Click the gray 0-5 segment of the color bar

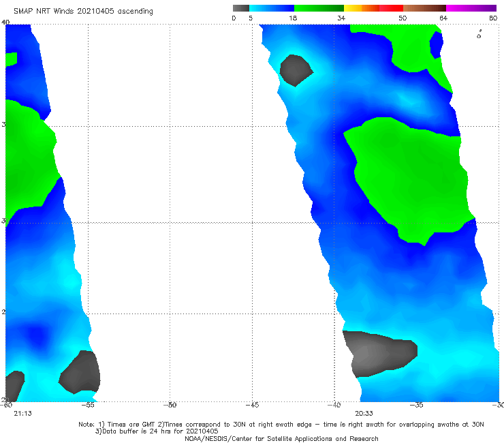(x=240, y=8)
